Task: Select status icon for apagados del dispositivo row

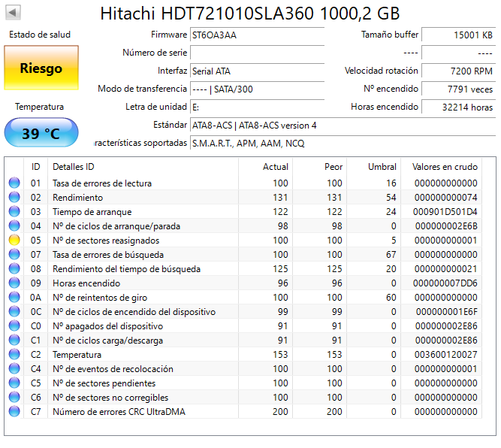Action: [x=14, y=325]
